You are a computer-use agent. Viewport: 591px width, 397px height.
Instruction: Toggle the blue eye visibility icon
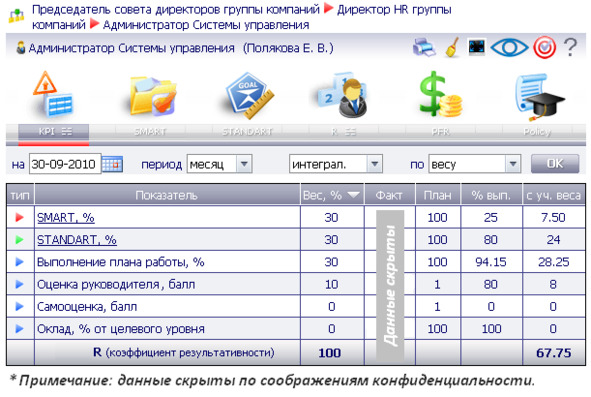pos(509,48)
